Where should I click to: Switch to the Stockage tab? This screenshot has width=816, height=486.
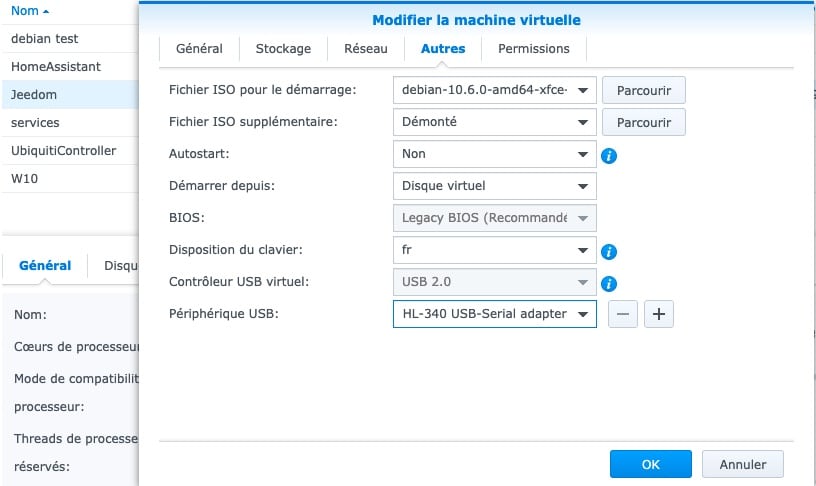coord(283,49)
